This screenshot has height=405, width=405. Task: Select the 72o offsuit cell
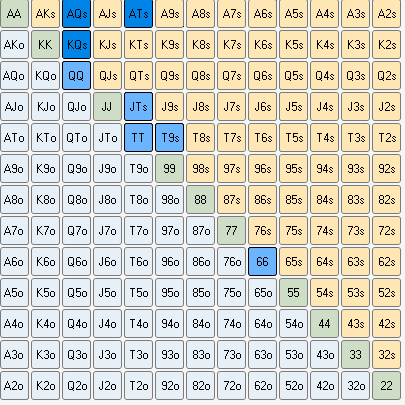[x=231, y=386]
